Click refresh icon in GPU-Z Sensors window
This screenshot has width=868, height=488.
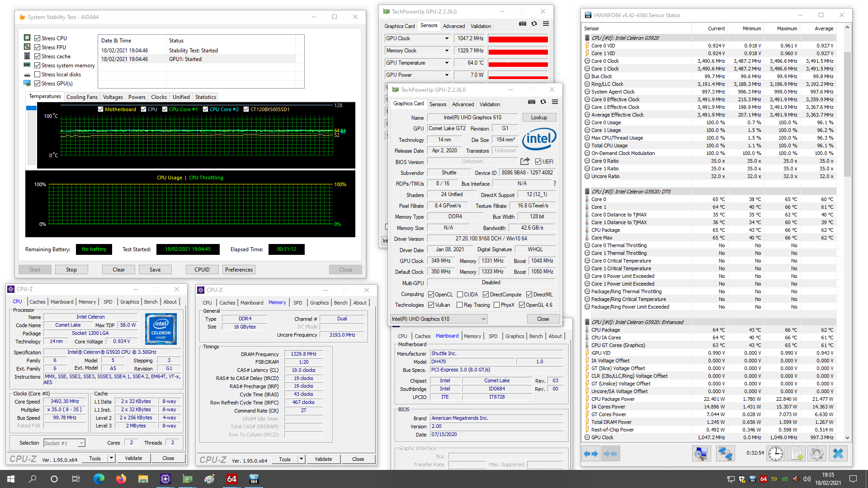point(534,23)
